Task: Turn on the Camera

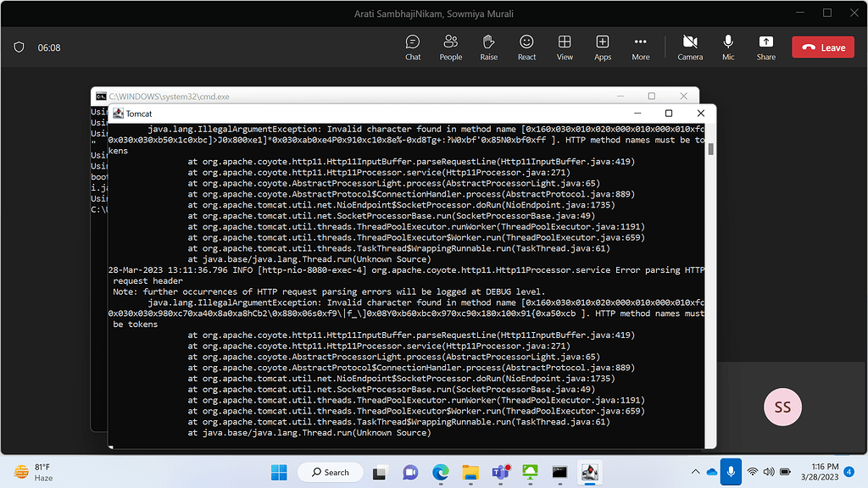Action: tap(690, 47)
